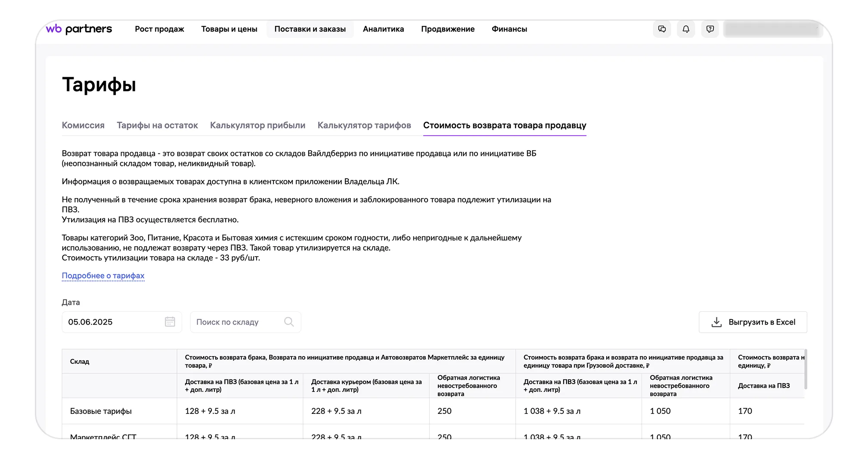The width and height of the screenshot is (868, 456).
Task: Select the Калькулятор тарифов tab
Action: tap(364, 125)
